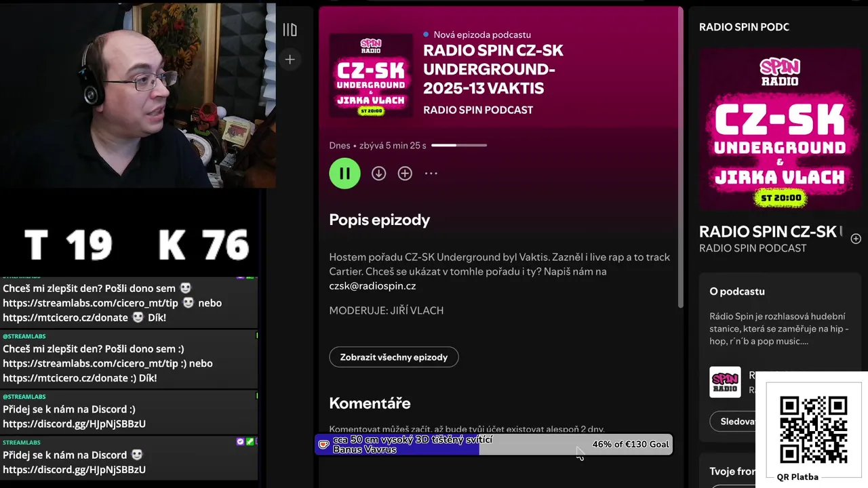Open the bottom discord.gg invite link
The image size is (868, 488).
tap(74, 470)
